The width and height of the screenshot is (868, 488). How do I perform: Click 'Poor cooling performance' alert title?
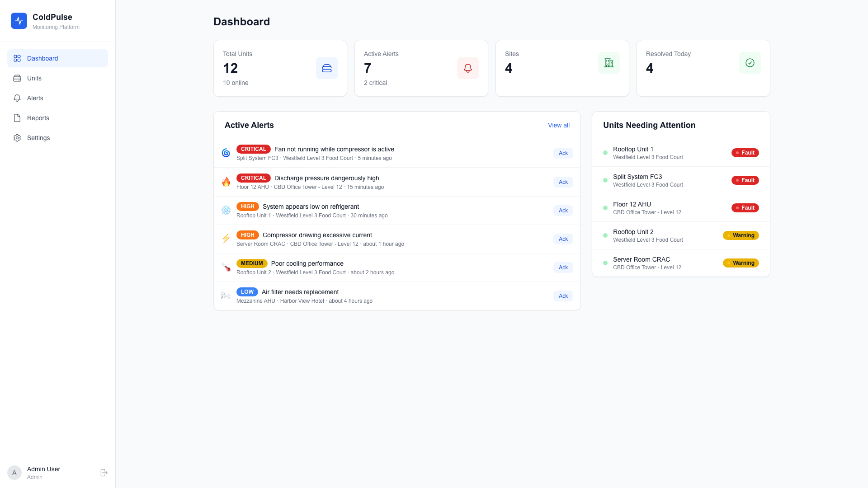click(307, 263)
